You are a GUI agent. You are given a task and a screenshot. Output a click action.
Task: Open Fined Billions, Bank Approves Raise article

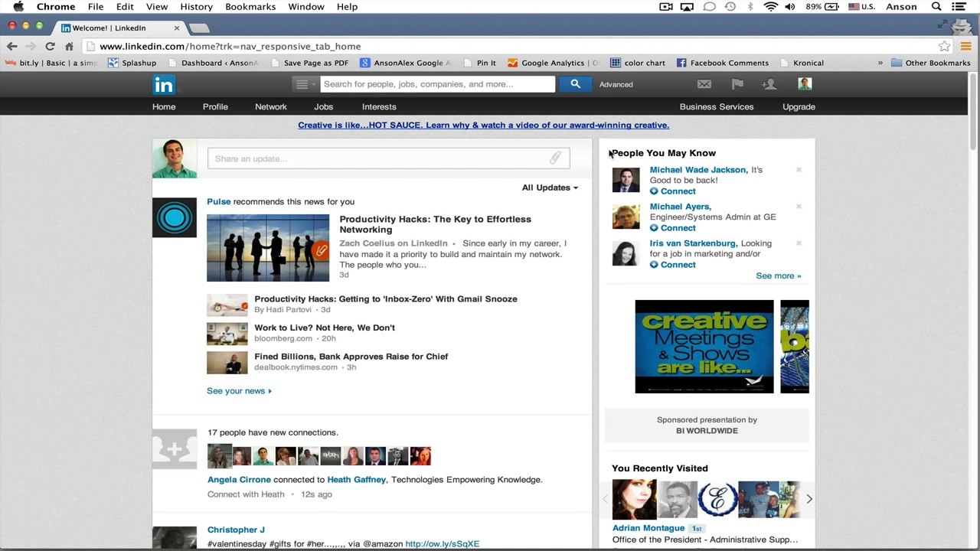(x=351, y=357)
